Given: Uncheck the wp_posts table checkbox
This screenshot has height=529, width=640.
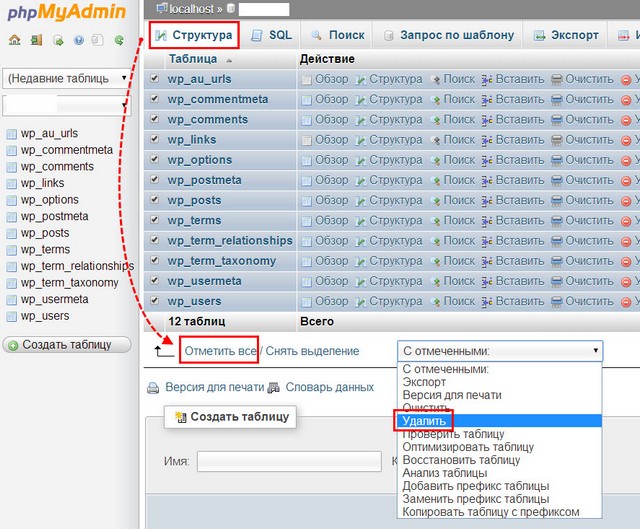Looking at the screenshot, I should [x=154, y=199].
